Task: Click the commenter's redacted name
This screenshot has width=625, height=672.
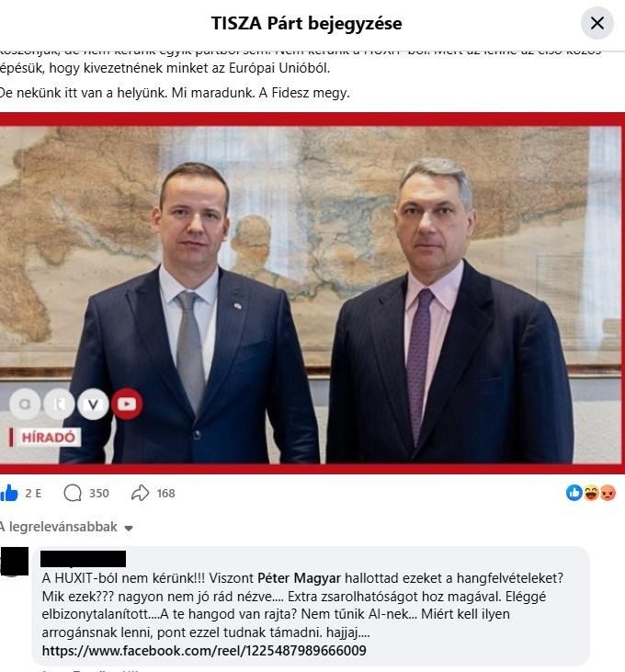Action: pyautogui.click(x=83, y=559)
